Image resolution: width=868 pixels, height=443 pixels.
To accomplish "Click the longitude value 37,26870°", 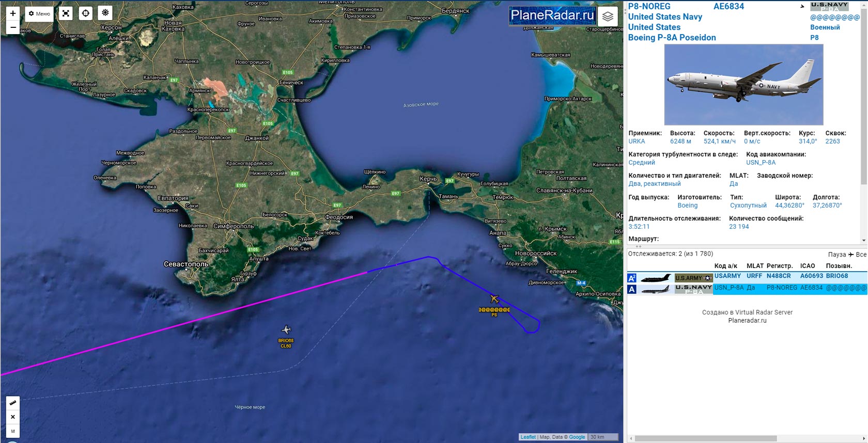I will point(827,205).
